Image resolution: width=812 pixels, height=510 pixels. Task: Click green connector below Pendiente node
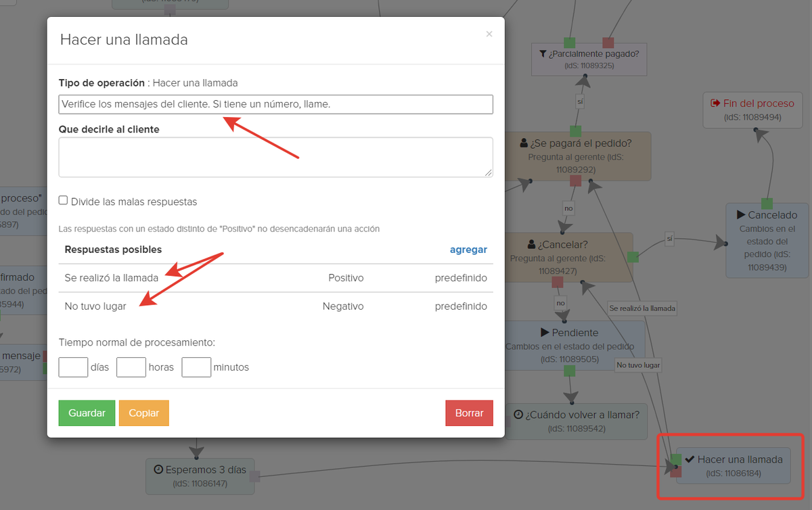point(570,371)
